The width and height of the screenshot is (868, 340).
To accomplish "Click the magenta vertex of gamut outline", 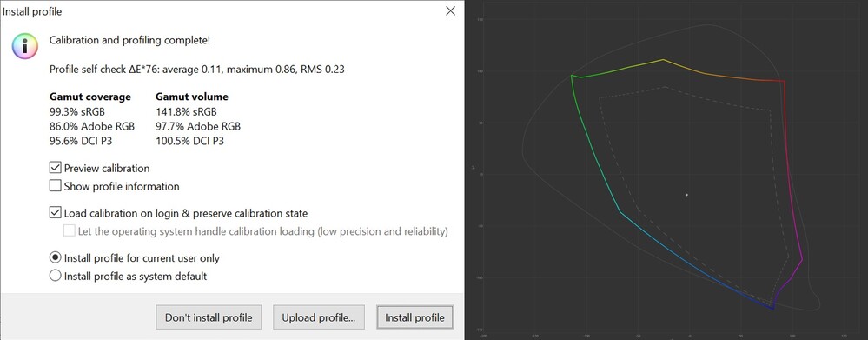I will point(802,258).
